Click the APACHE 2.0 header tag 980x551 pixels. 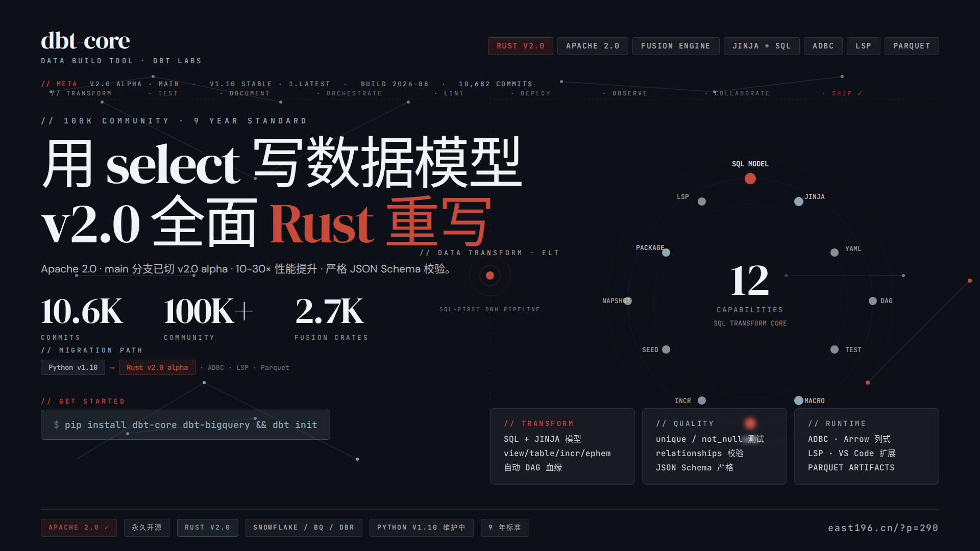click(x=593, y=46)
